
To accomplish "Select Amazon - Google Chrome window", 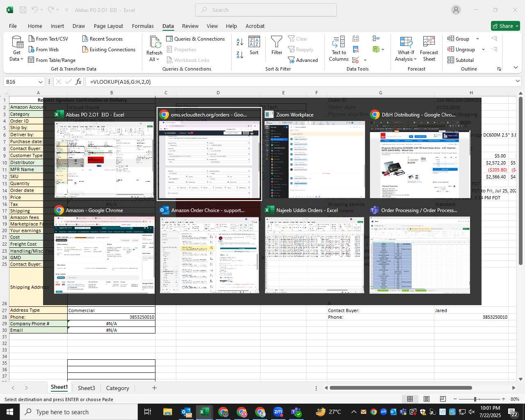I will (x=105, y=250).
